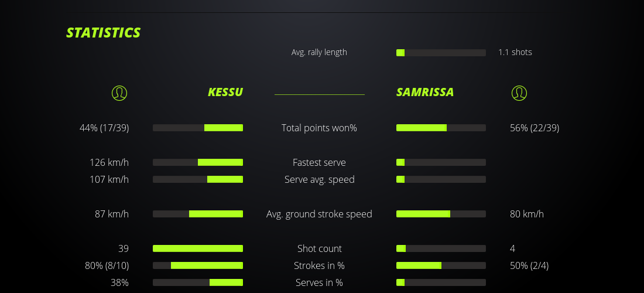Click the average rally length bar
The width and height of the screenshot is (644, 293).
tap(441, 53)
